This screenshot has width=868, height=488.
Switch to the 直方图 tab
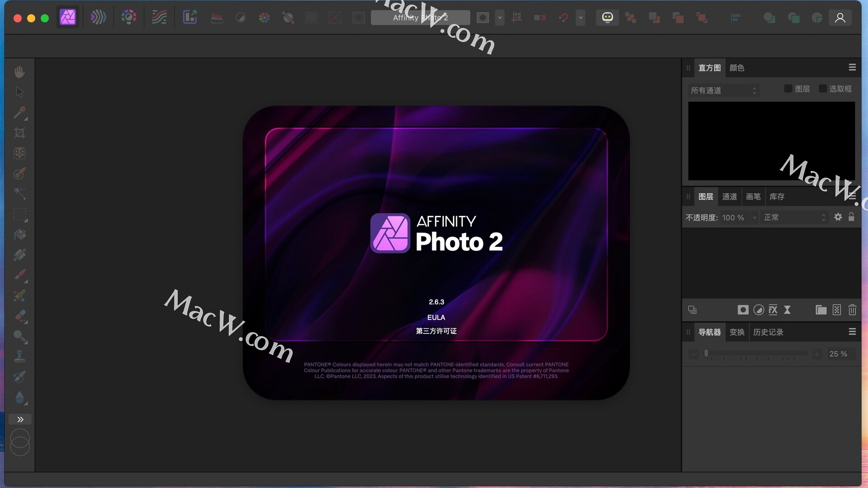(709, 68)
